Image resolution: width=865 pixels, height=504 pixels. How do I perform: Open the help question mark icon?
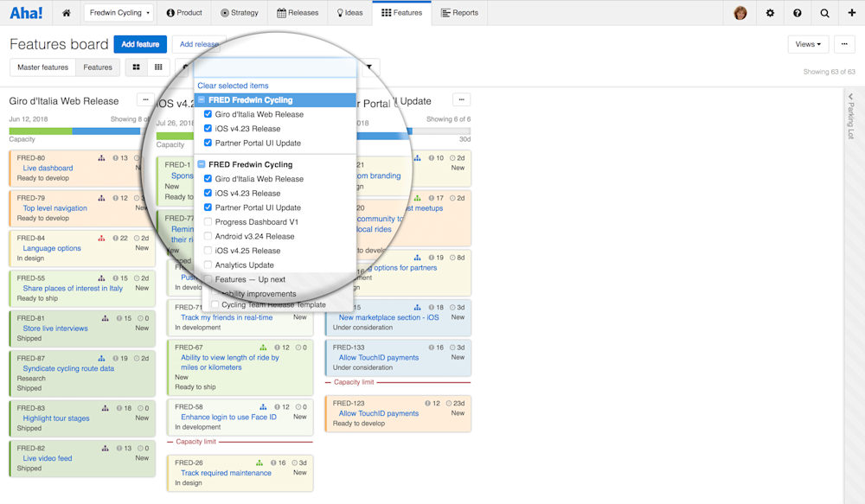click(797, 13)
